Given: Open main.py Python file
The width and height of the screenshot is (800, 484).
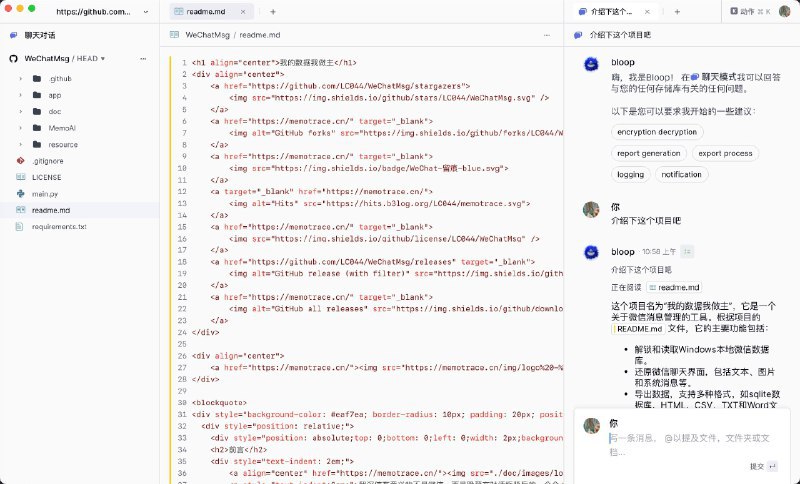Looking at the screenshot, I should tap(46, 193).
